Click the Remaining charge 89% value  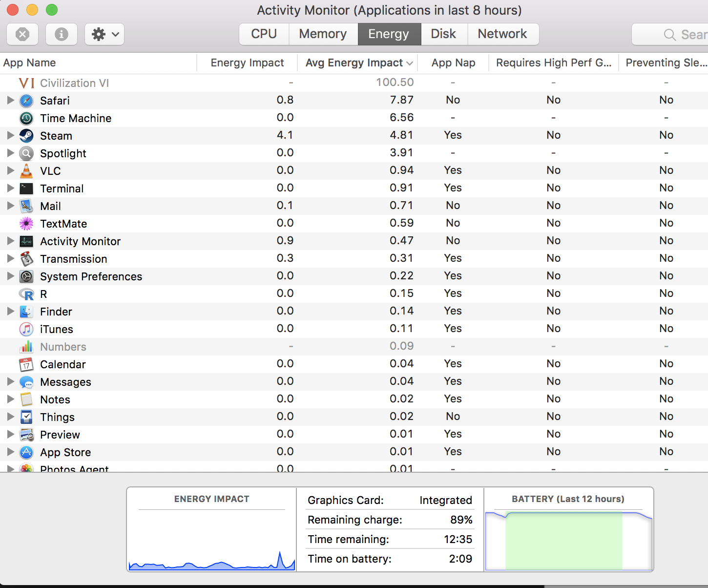tap(461, 520)
